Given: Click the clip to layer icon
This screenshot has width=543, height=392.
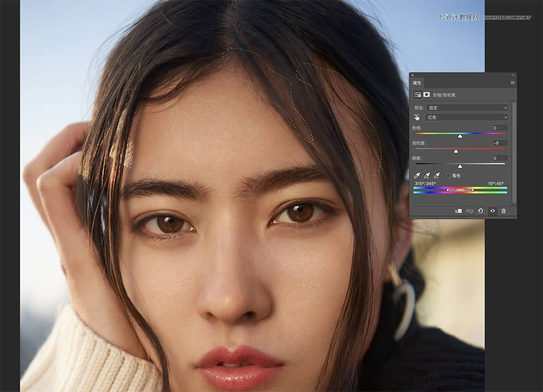Looking at the screenshot, I should tap(458, 211).
